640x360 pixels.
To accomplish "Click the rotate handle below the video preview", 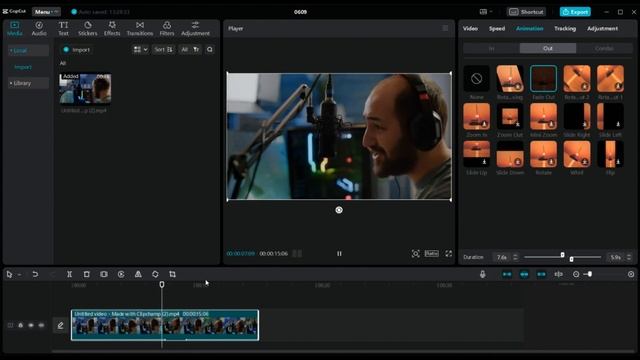I will (x=339, y=210).
